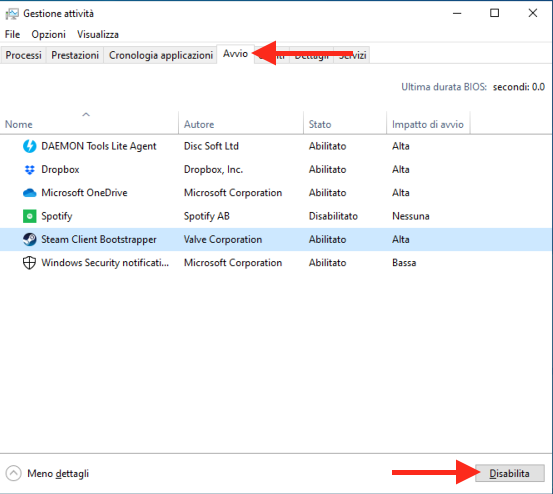Sort list by Nome column header
Viewport: 553px width, 494px height.
[89, 124]
